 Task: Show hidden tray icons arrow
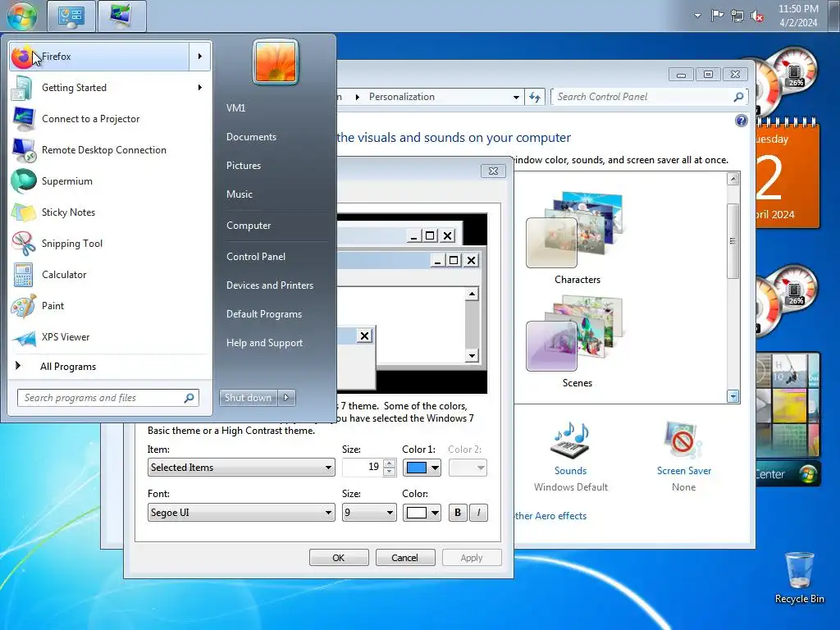[697, 16]
